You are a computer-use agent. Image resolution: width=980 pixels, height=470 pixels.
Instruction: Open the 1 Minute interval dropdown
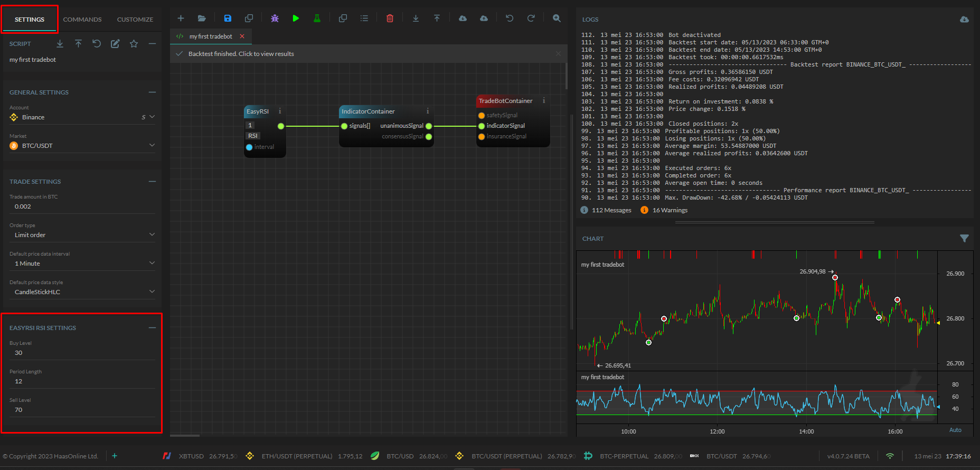coord(82,264)
